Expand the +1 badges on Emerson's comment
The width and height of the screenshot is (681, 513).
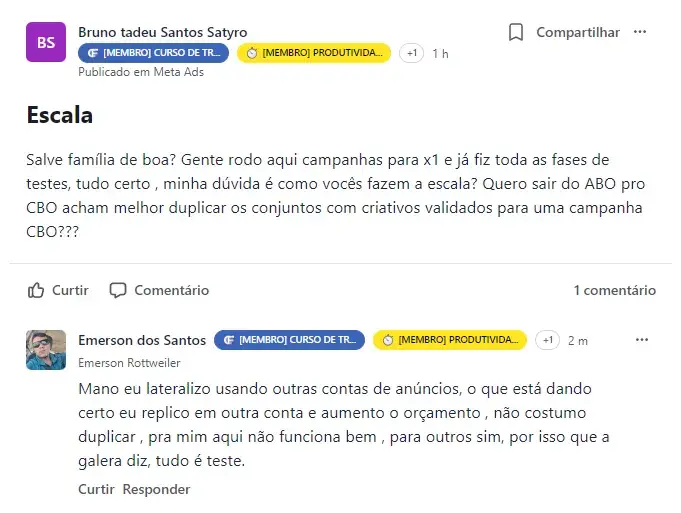coord(547,340)
